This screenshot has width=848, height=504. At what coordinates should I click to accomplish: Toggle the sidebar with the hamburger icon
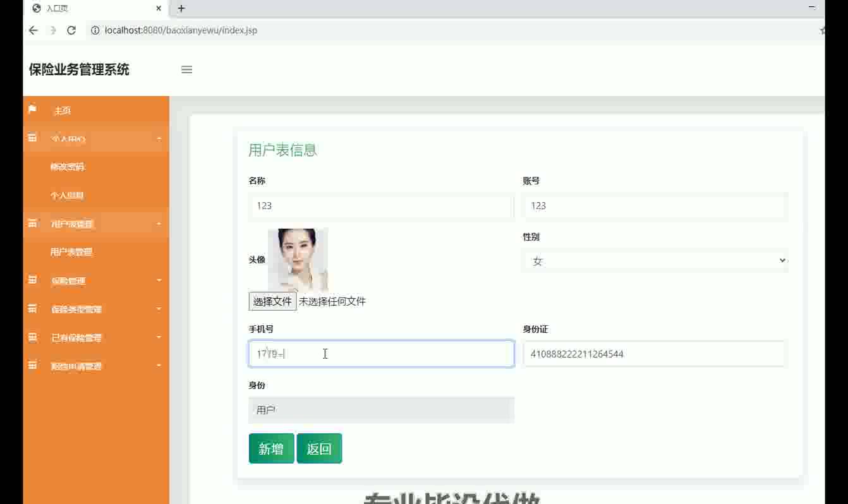(x=186, y=69)
